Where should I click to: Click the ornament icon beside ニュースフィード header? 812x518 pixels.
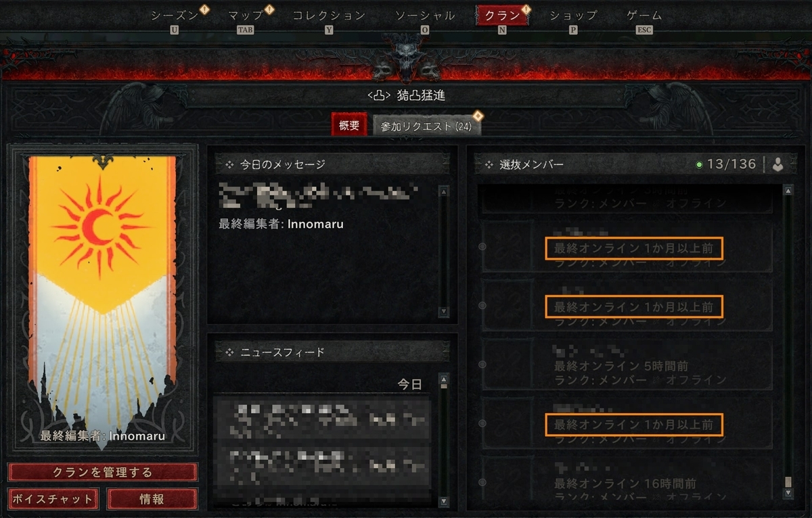click(229, 352)
